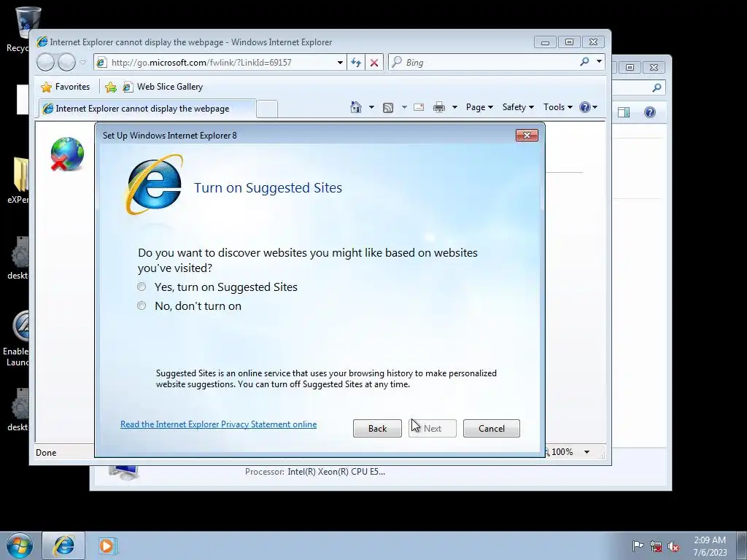747x560 pixels.
Task: Expand the address bar history dropdown
Action: pos(340,63)
